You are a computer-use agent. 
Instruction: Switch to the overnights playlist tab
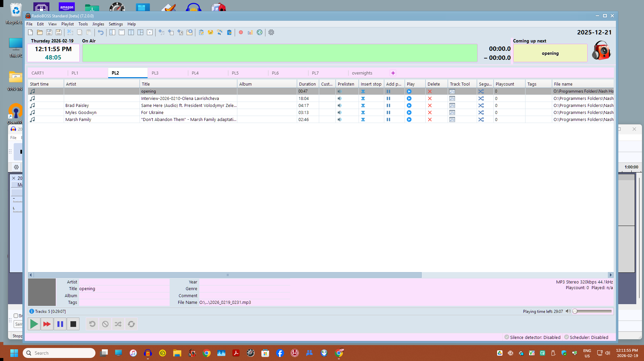[362, 73]
